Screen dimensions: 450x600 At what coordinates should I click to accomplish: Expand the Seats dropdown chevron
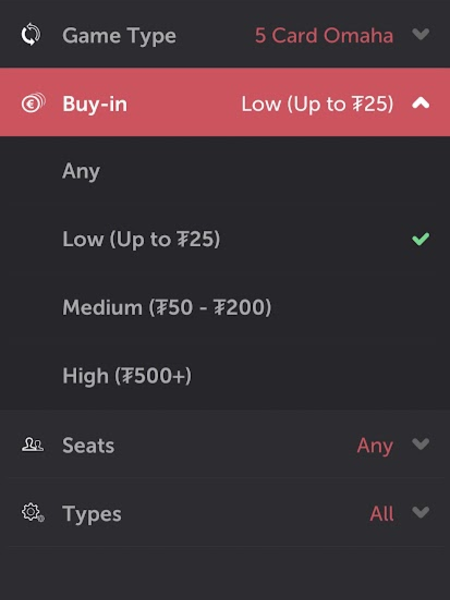click(x=421, y=444)
